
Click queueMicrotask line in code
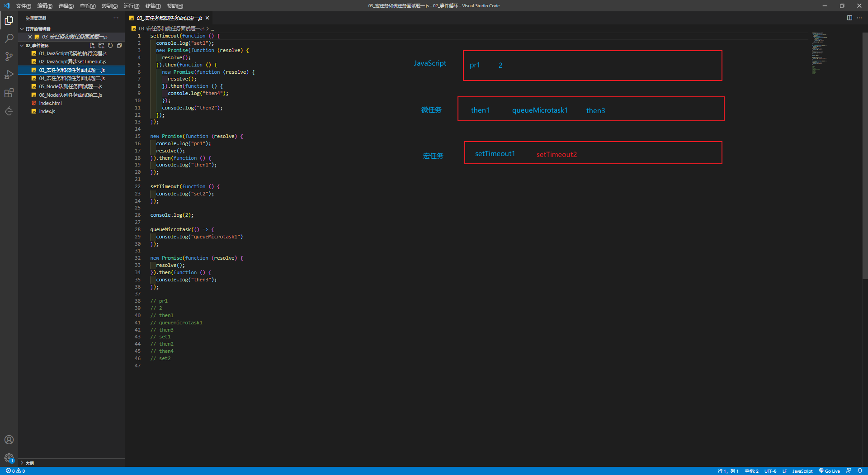tap(182, 229)
